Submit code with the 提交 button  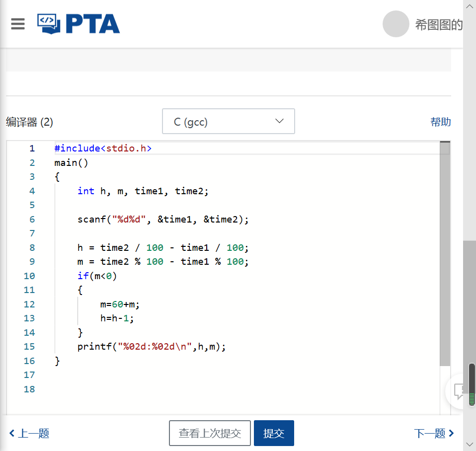click(x=274, y=433)
